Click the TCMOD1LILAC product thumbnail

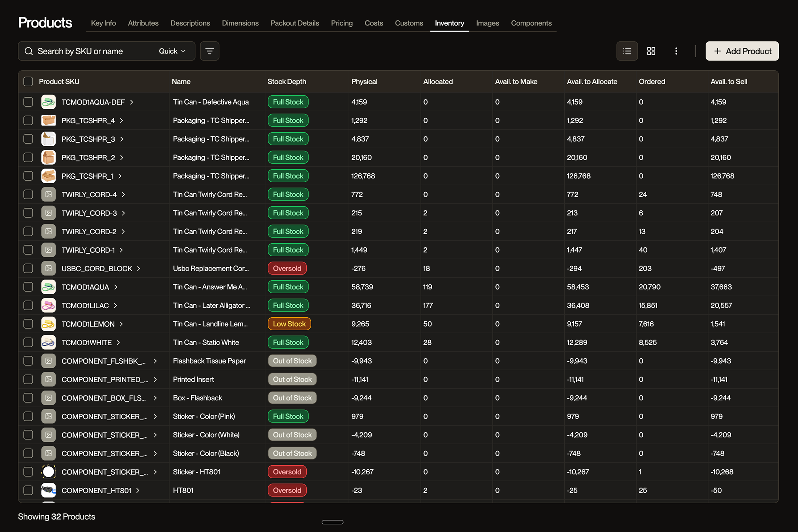click(48, 305)
